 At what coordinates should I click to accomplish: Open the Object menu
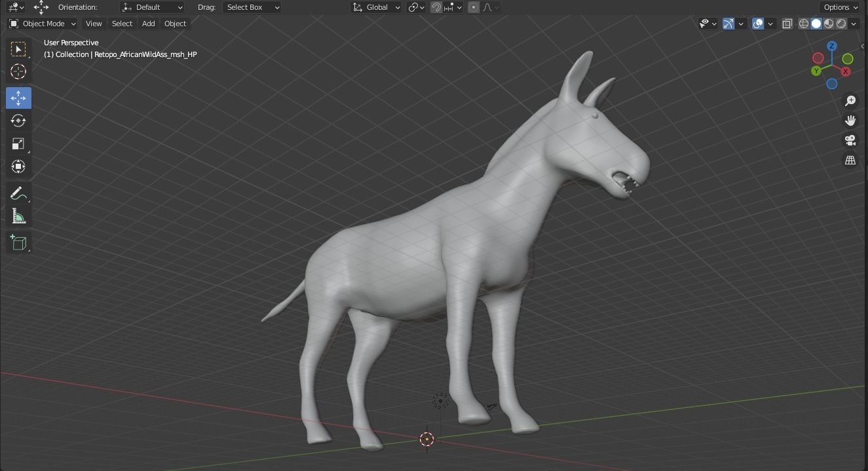pos(175,24)
